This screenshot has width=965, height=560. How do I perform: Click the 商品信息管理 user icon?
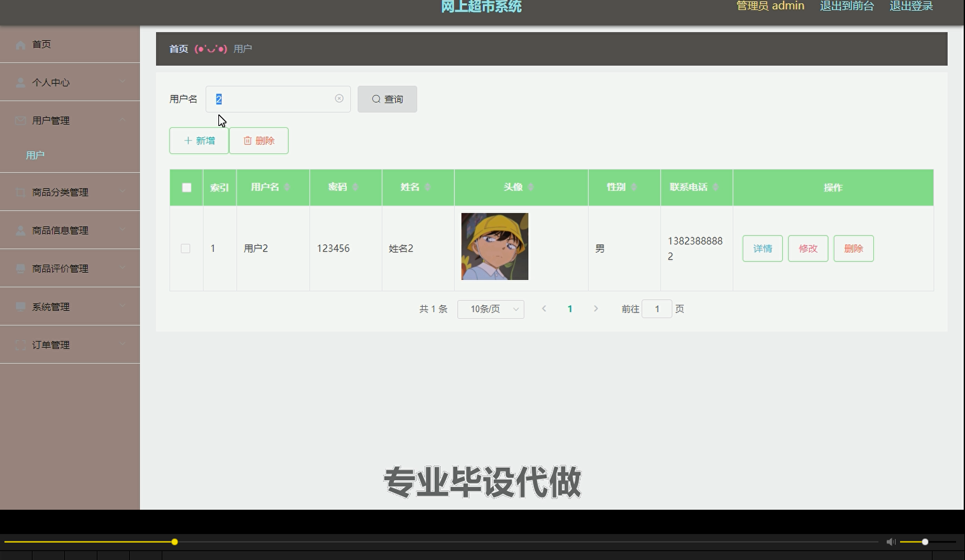click(x=20, y=230)
